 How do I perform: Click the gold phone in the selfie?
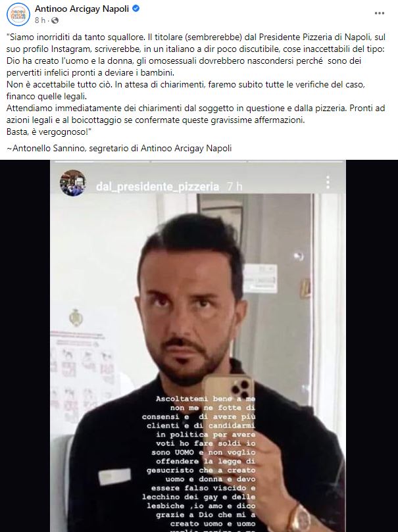pos(228,404)
